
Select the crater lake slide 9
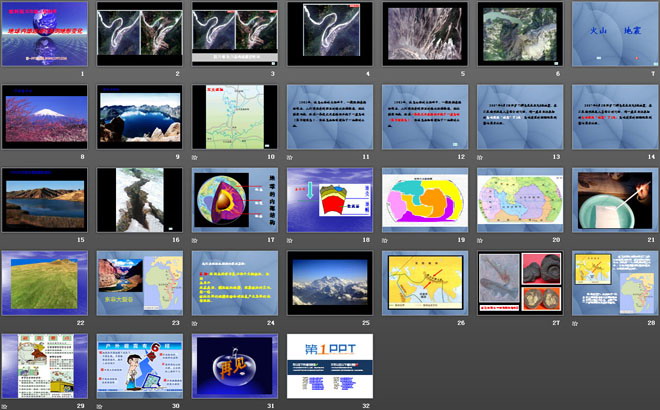point(139,116)
